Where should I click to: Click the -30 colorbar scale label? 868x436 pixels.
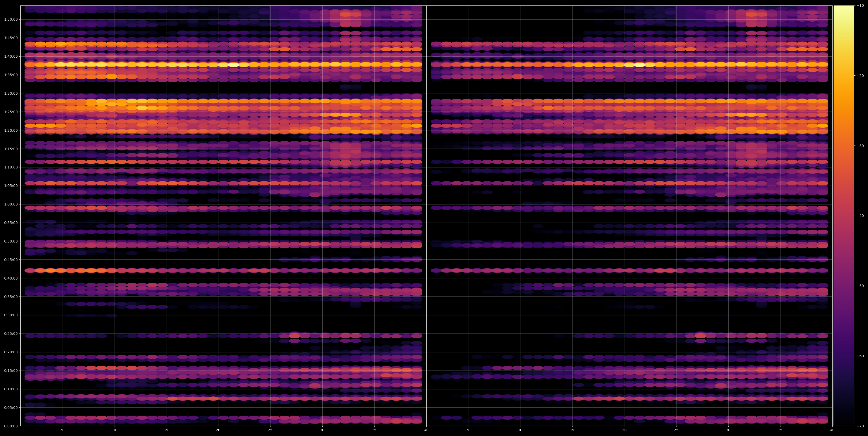pyautogui.click(x=860, y=146)
